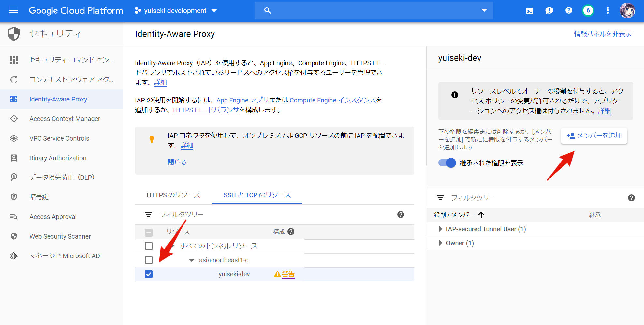Click into the top search field
This screenshot has width=644, height=325.
coord(374,11)
